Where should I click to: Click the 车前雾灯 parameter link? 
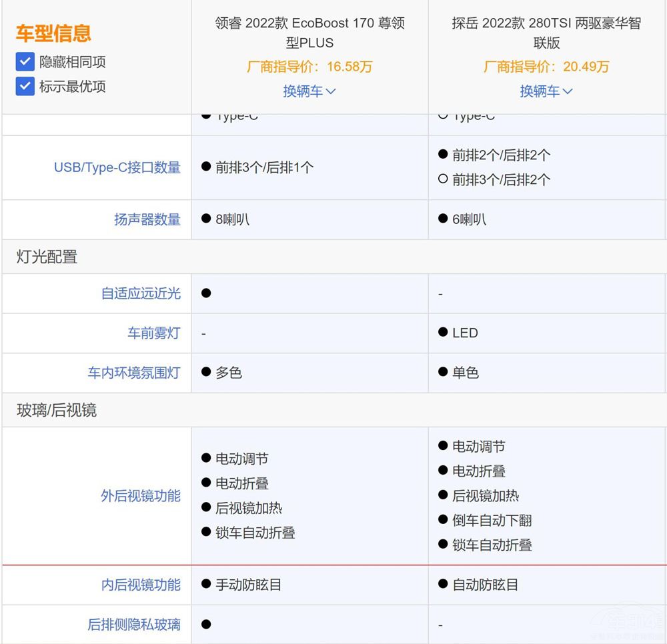[x=153, y=333]
